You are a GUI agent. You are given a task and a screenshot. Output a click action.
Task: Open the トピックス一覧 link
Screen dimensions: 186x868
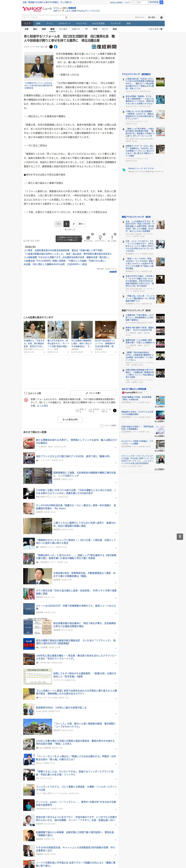tap(155, 29)
